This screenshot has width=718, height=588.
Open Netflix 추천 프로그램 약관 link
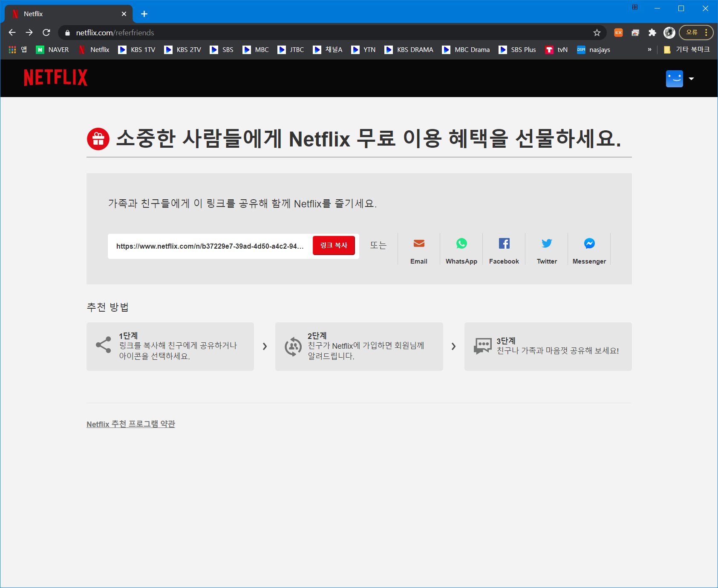(x=131, y=424)
